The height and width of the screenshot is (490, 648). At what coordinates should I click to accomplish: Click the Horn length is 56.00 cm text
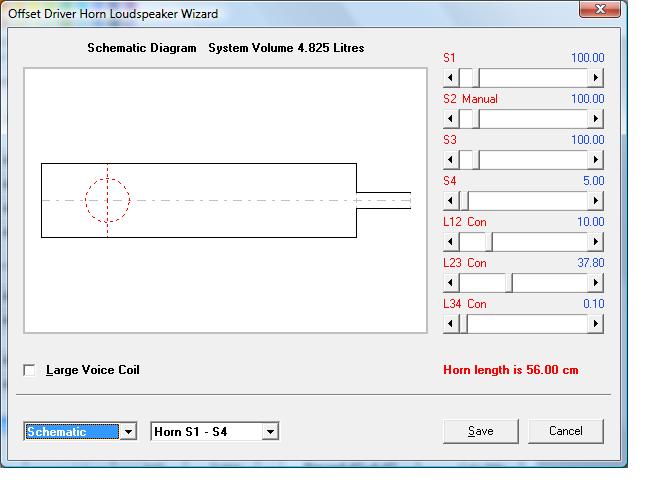click(510, 370)
